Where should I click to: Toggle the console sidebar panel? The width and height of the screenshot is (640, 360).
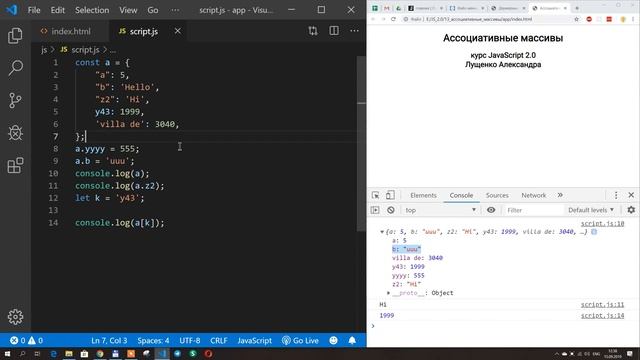pos(375,210)
